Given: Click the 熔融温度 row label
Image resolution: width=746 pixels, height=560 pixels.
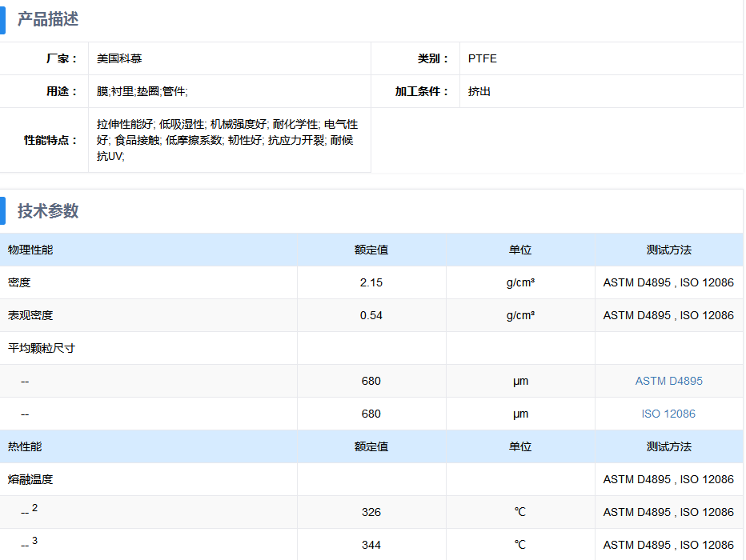Looking at the screenshot, I should [x=30, y=479].
